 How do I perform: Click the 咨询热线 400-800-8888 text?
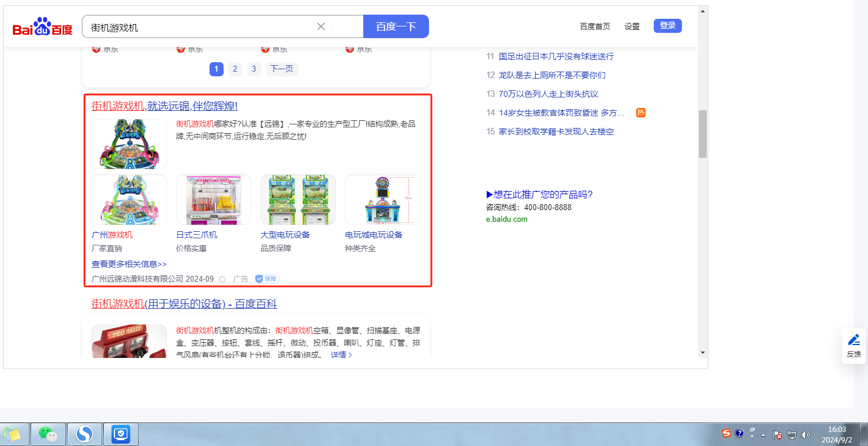[529, 207]
